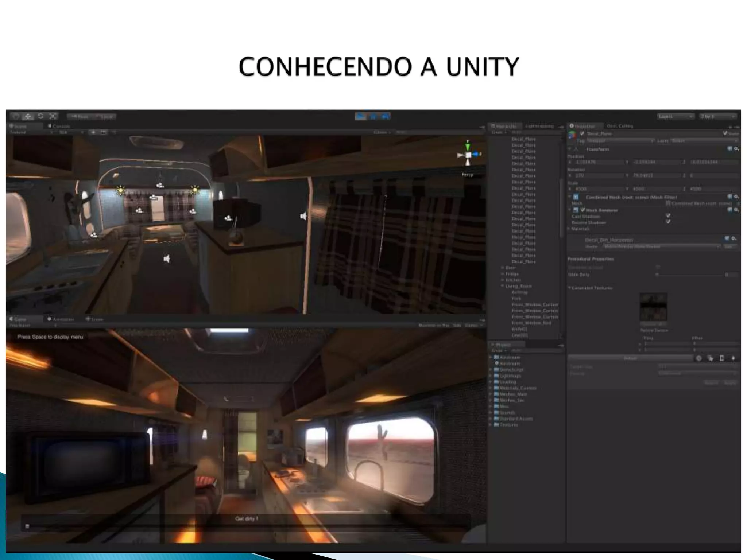Open Transform component gear settings
Viewport: 747px width, 560px height.
click(x=736, y=149)
